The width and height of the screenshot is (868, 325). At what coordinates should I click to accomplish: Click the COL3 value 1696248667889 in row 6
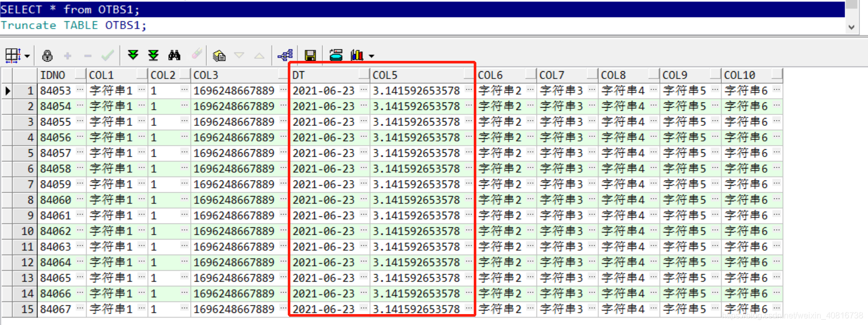click(x=234, y=168)
